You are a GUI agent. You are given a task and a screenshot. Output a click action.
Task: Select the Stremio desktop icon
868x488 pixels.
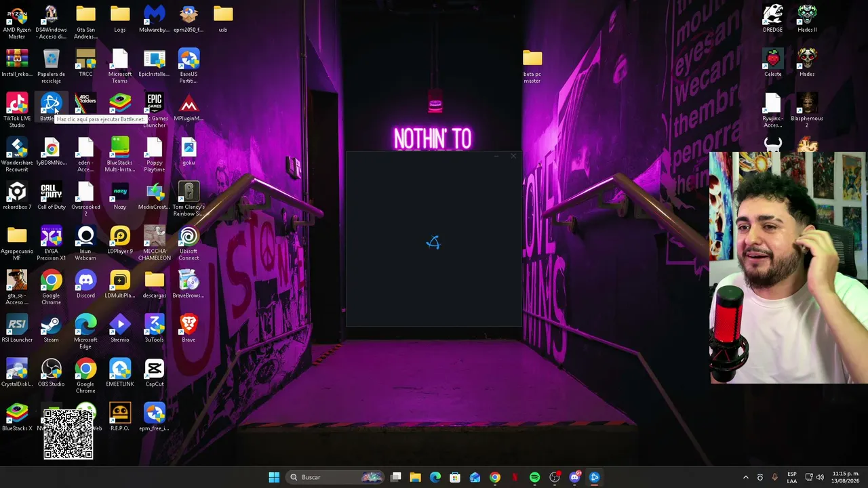pyautogui.click(x=120, y=328)
